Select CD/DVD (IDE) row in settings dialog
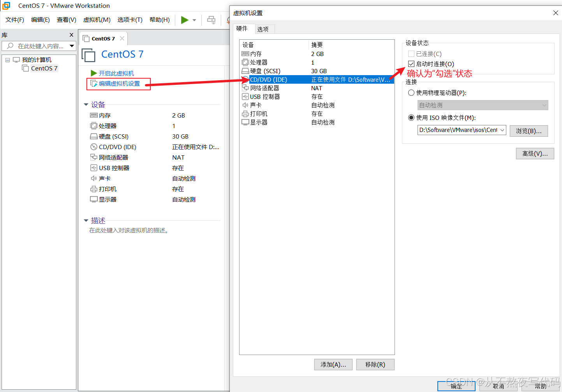 click(x=317, y=79)
